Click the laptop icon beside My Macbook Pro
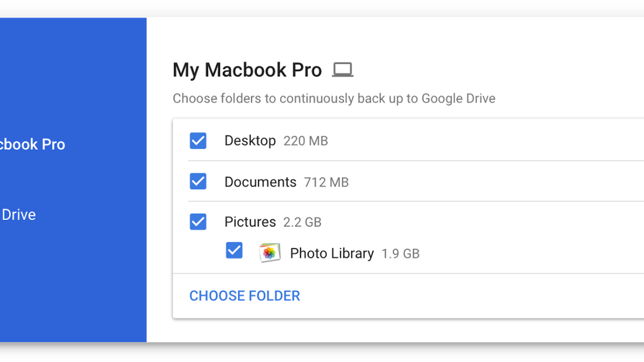The width and height of the screenshot is (644, 362). [x=342, y=70]
